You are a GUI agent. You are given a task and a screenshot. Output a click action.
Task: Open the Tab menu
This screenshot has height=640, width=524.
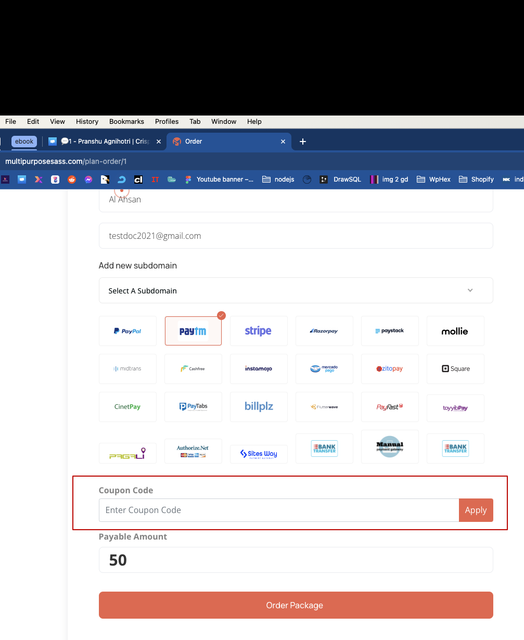pyautogui.click(x=195, y=122)
